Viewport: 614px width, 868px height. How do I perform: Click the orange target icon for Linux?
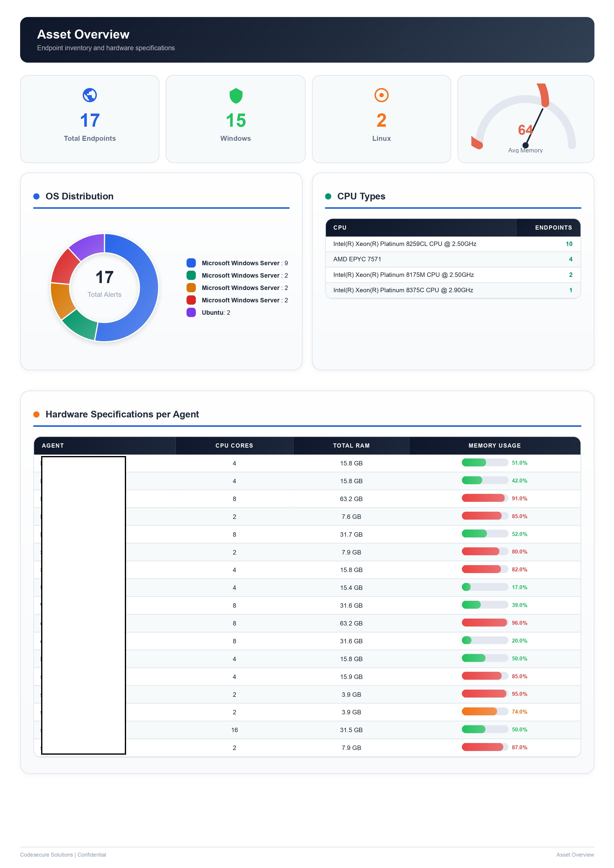point(381,96)
